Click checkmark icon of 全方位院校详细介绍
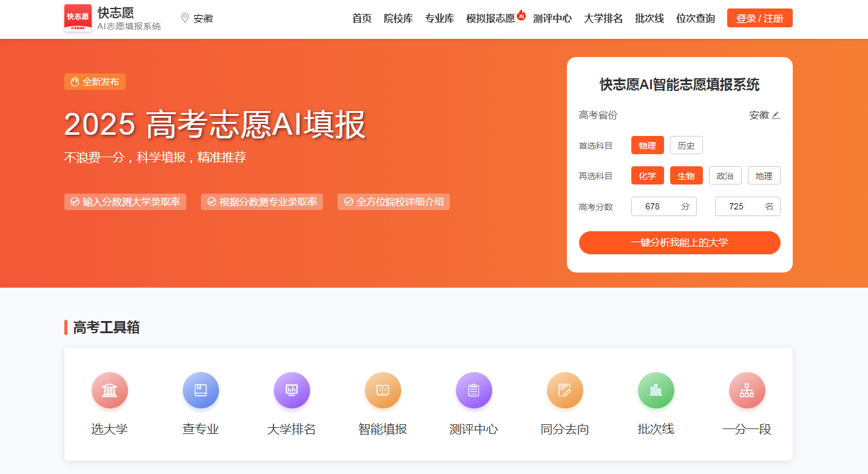 (348, 201)
